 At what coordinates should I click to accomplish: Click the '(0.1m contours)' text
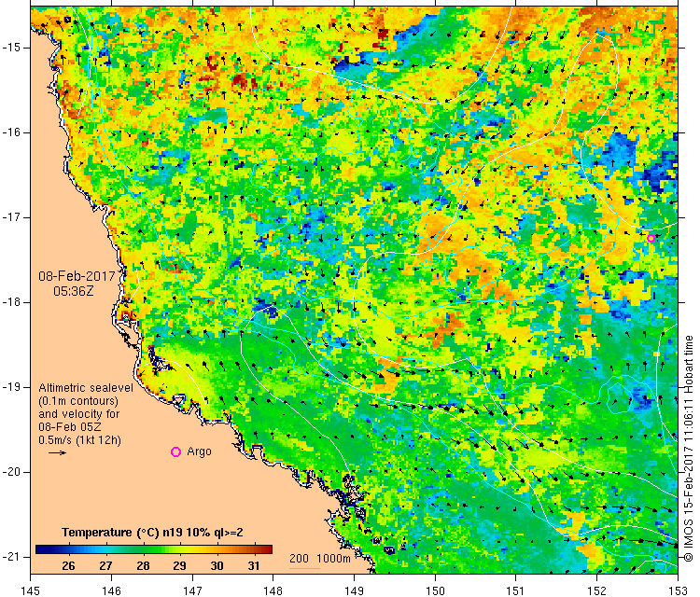(x=78, y=401)
